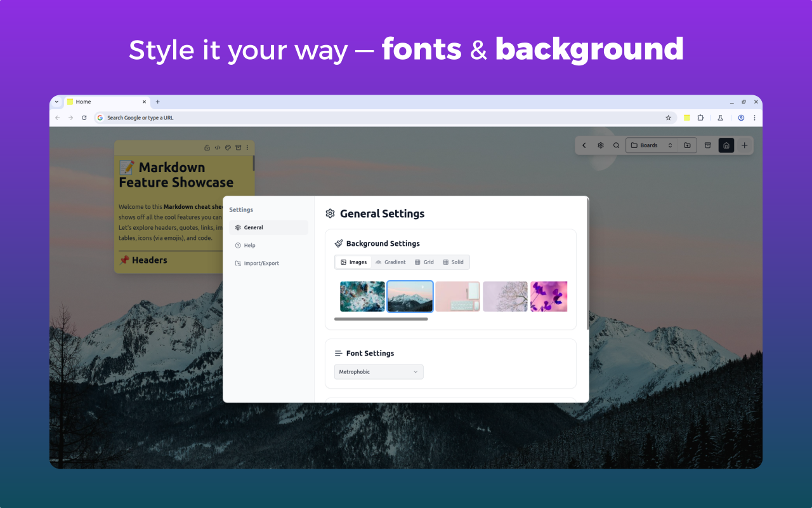The image size is (812, 508).
Task: Switch to the Solid background tab
Action: (453, 262)
